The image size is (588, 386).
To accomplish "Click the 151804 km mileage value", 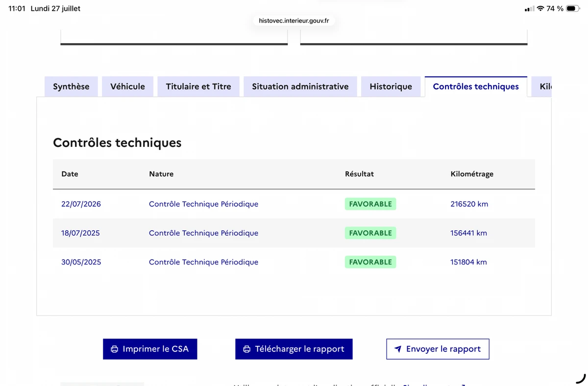I will pyautogui.click(x=468, y=262).
